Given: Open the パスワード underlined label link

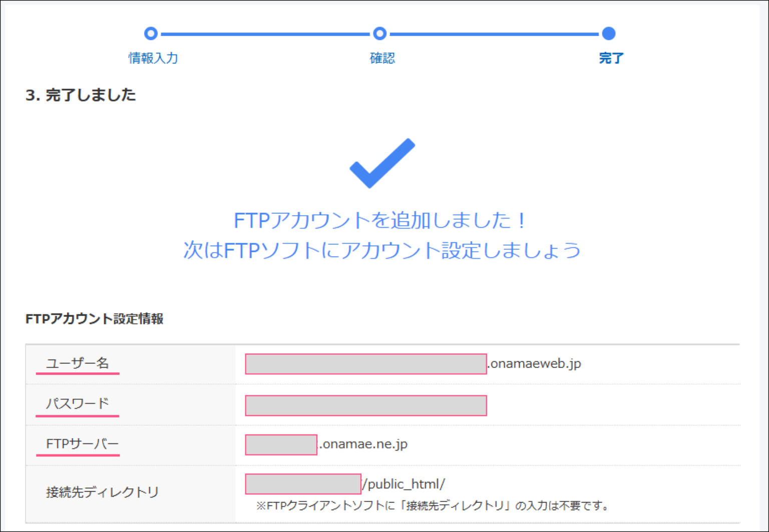Looking at the screenshot, I should click(77, 403).
